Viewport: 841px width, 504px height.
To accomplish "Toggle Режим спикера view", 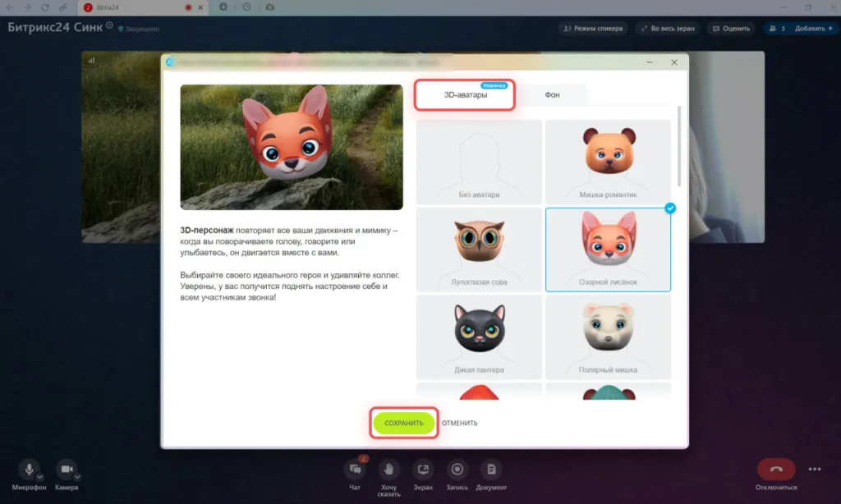I will pos(591,28).
